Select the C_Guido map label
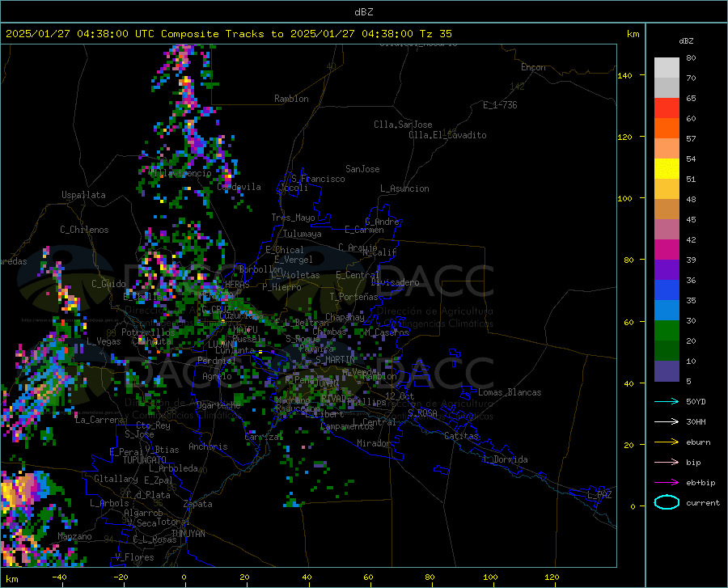 [108, 284]
